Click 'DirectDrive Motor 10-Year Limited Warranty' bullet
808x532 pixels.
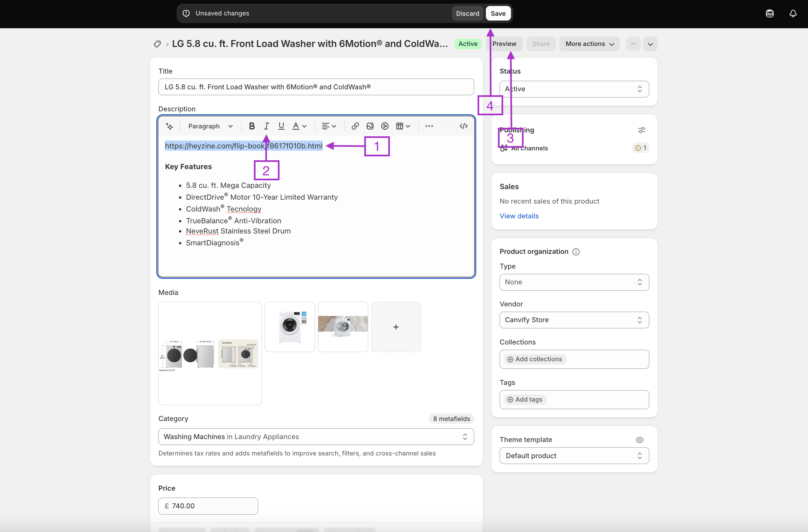262,197
